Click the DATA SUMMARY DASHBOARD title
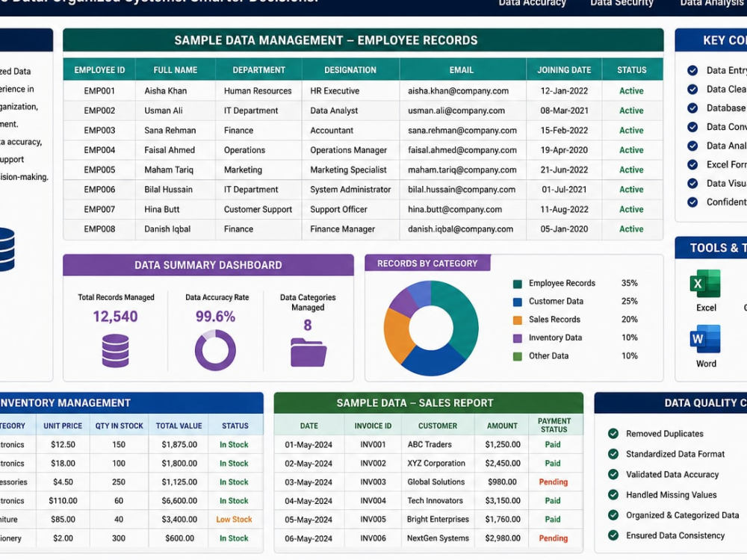The width and height of the screenshot is (747, 560). (208, 265)
